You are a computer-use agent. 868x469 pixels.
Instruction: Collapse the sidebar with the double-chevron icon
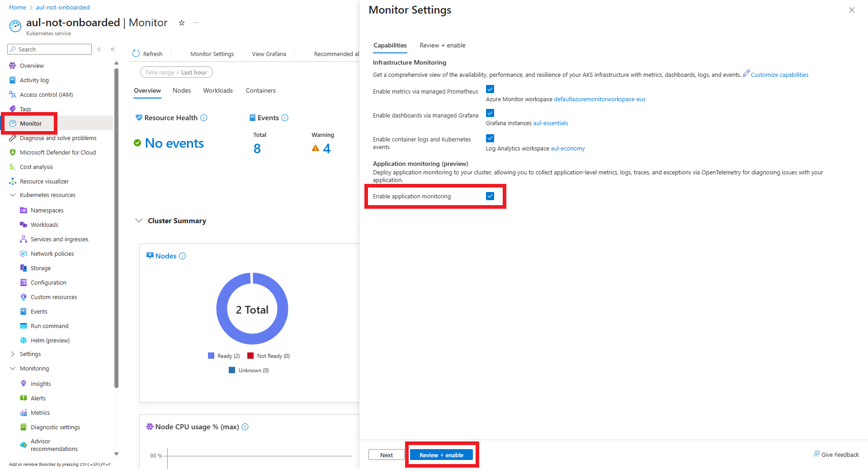coord(113,49)
